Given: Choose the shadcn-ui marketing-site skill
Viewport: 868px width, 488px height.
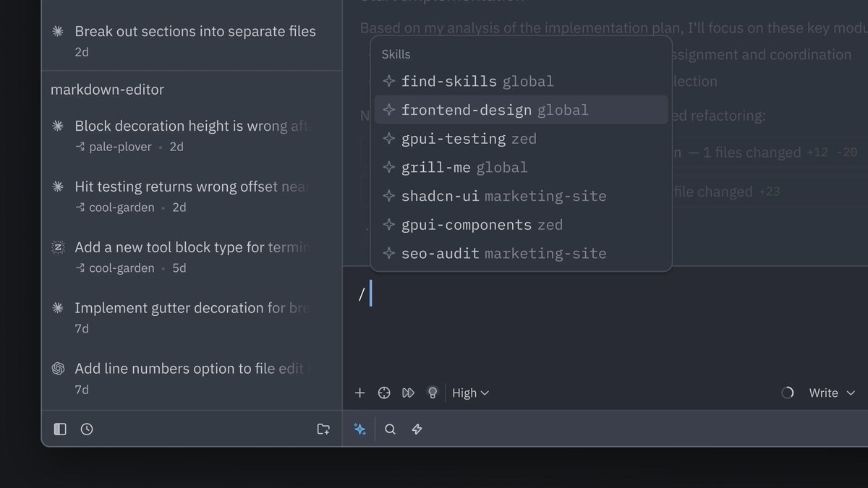Looking at the screenshot, I should tap(521, 196).
